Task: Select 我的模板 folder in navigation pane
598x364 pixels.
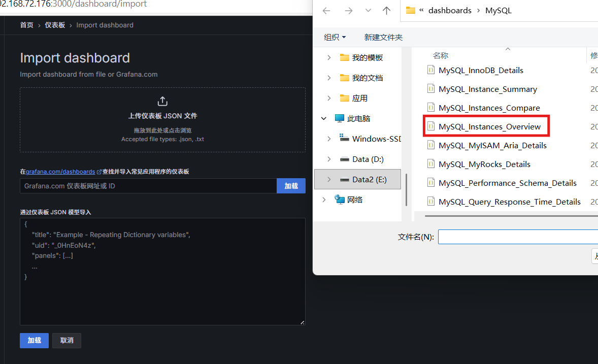Action: 361,57
